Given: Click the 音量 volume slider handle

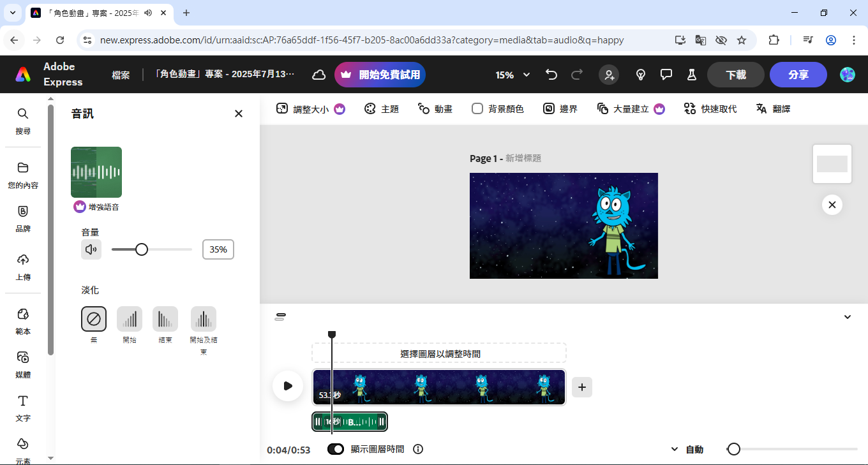Looking at the screenshot, I should (x=142, y=249).
